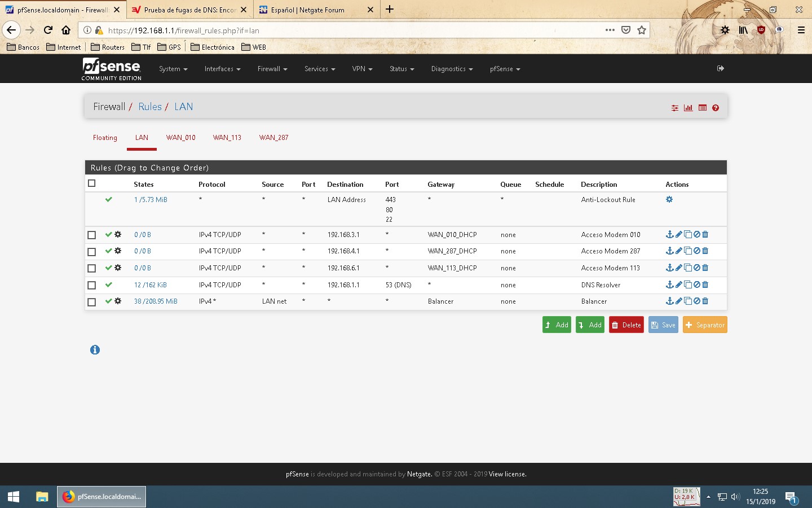Expand the Interfaces dropdown menu
Image resolution: width=812 pixels, height=508 pixels.
(x=222, y=69)
